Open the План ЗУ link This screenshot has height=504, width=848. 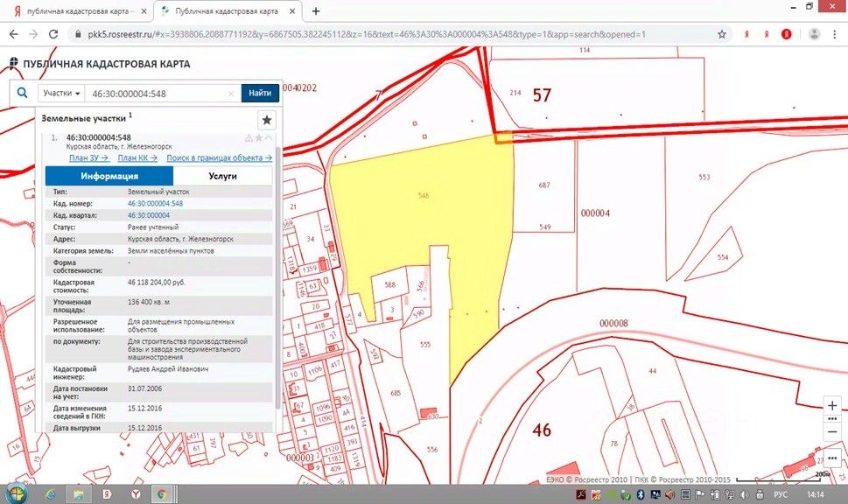tap(88, 157)
